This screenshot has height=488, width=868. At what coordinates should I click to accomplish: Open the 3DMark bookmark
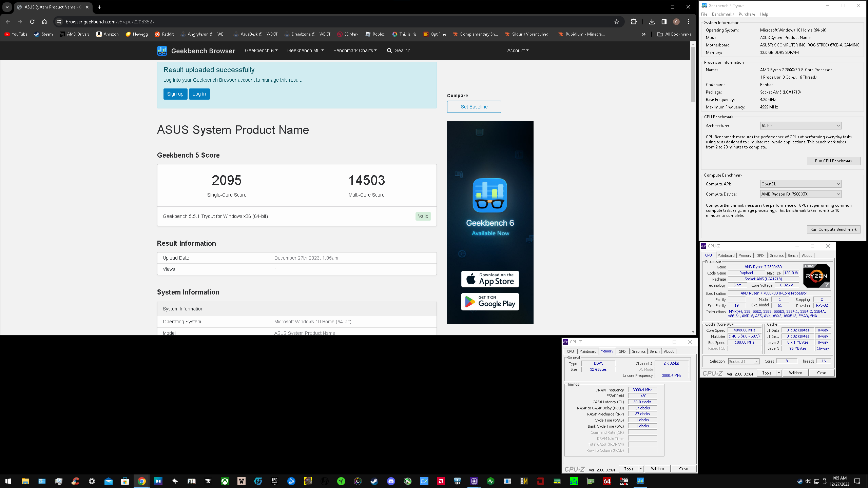coord(348,34)
